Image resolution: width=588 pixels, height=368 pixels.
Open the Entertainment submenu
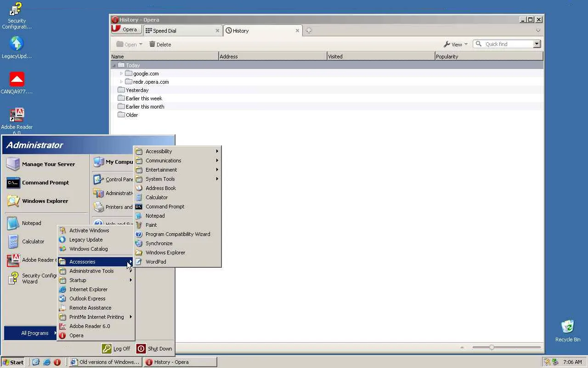pyautogui.click(x=178, y=170)
